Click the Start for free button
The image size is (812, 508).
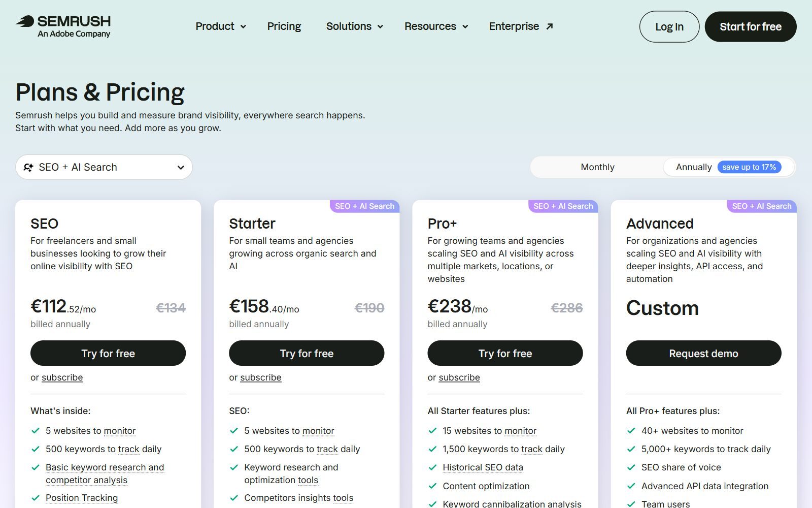(751, 27)
